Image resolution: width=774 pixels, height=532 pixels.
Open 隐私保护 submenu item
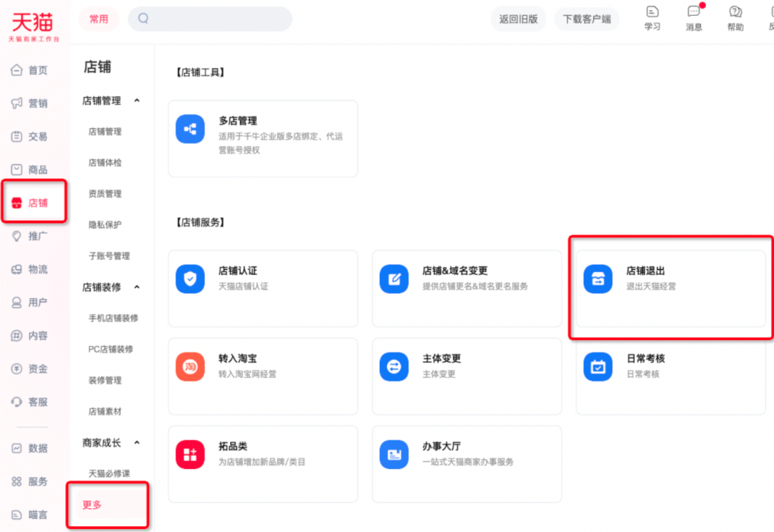tap(105, 225)
